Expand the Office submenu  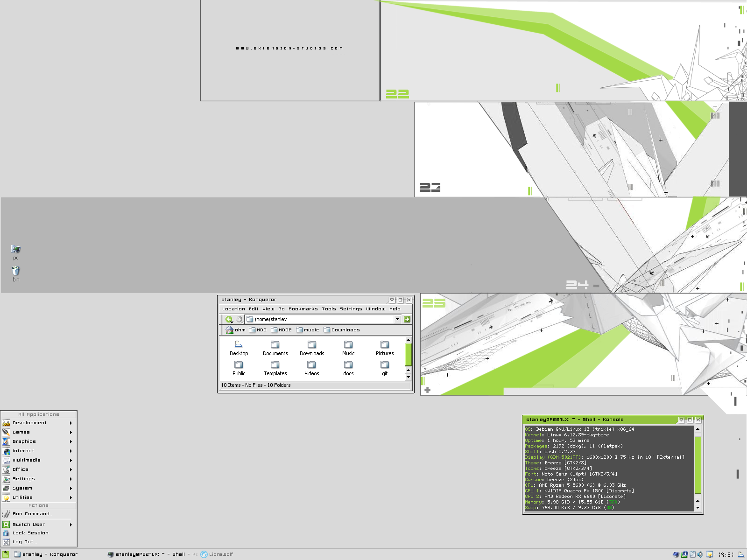(x=39, y=469)
